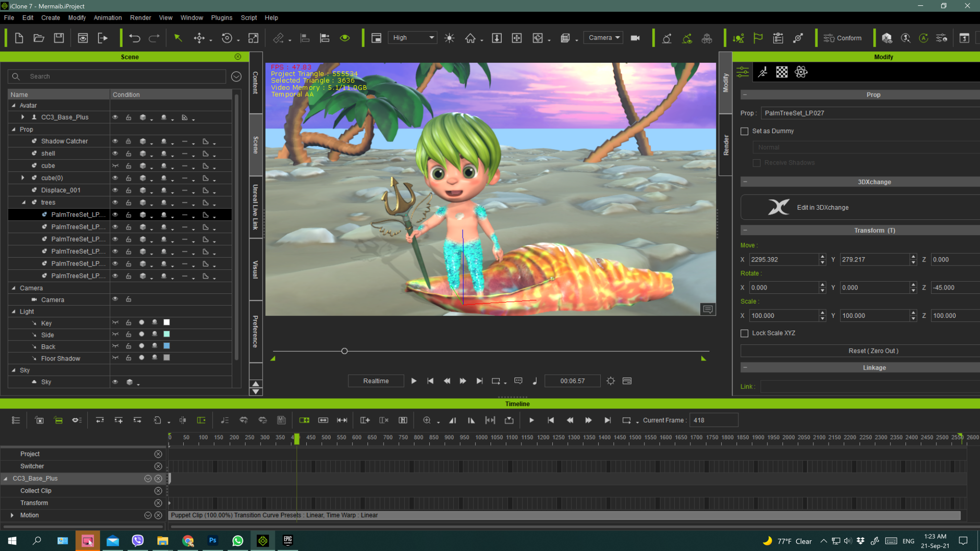
Task: Click the Back light blue color swatch
Action: (167, 346)
